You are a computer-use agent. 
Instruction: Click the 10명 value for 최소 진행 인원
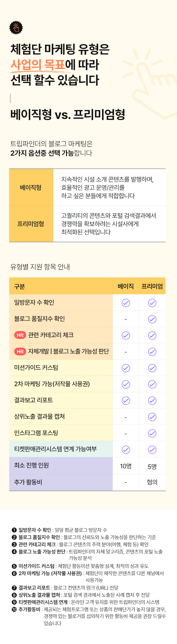coord(126,466)
